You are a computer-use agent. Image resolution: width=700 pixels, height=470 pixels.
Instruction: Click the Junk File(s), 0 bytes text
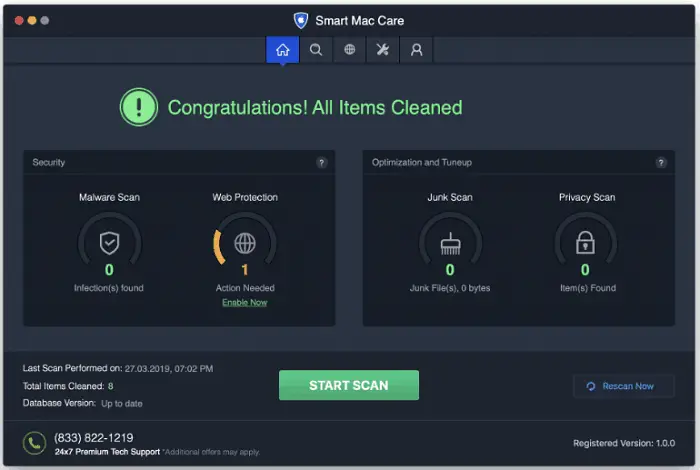coord(450,288)
